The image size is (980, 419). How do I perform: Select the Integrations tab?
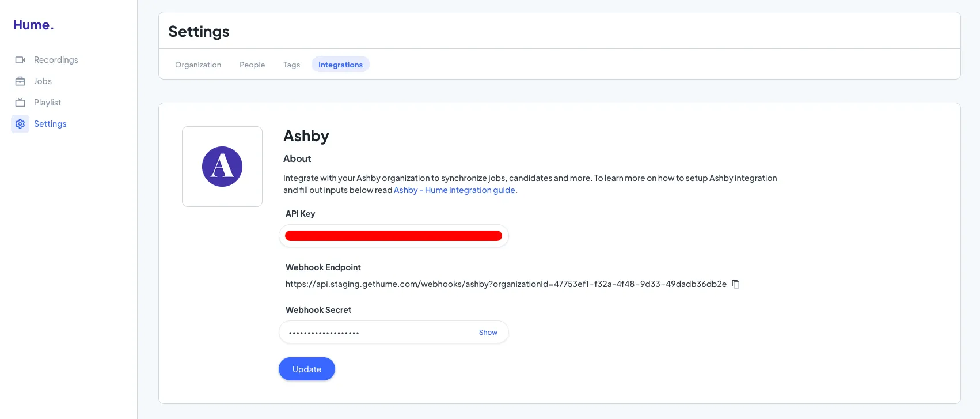pyautogui.click(x=340, y=65)
